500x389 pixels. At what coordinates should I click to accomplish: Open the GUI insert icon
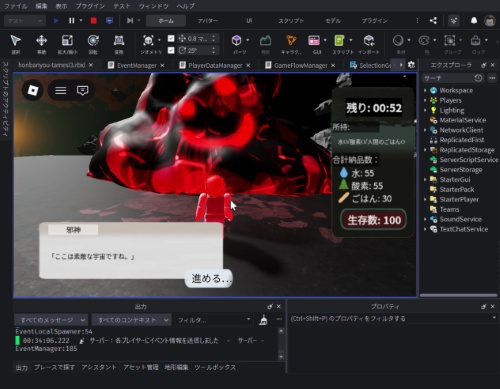[x=314, y=41]
